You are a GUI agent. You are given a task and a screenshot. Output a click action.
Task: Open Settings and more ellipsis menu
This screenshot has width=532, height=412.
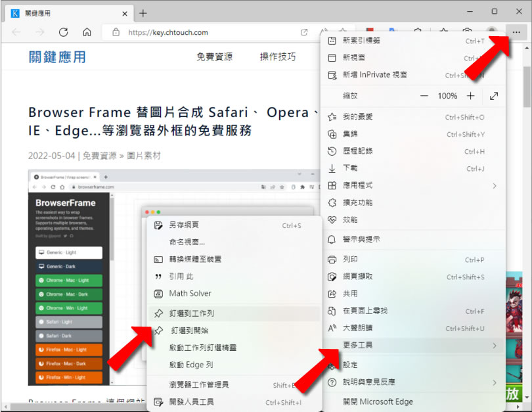pyautogui.click(x=516, y=32)
